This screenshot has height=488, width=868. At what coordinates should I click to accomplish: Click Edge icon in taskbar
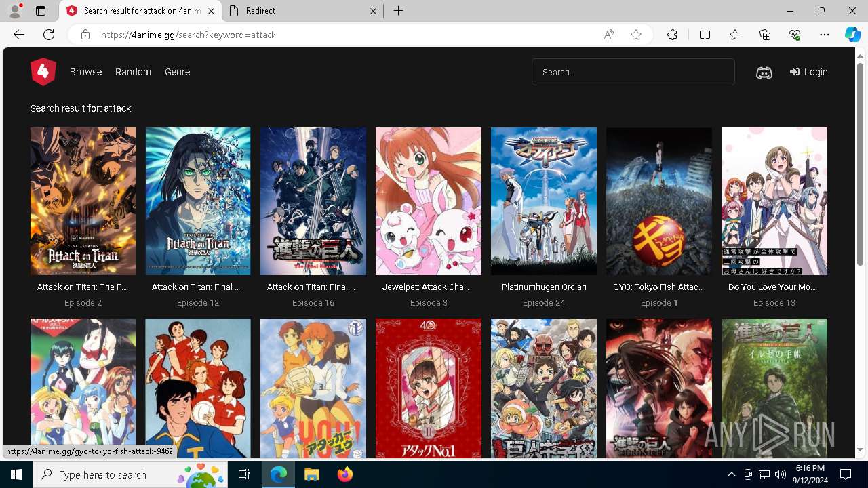279,474
